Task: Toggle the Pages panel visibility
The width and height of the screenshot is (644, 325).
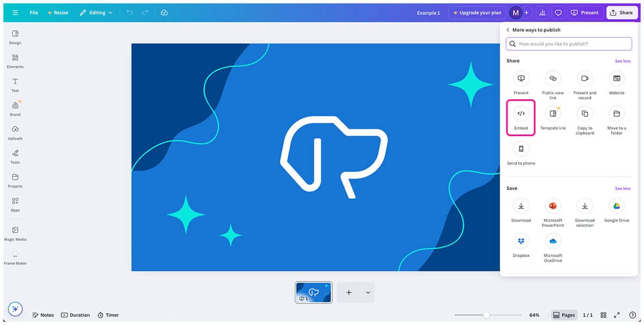Action: pyautogui.click(x=563, y=315)
